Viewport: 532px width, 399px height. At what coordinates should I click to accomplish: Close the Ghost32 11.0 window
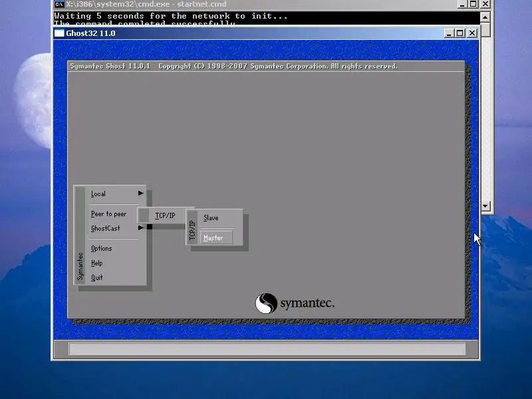472,33
